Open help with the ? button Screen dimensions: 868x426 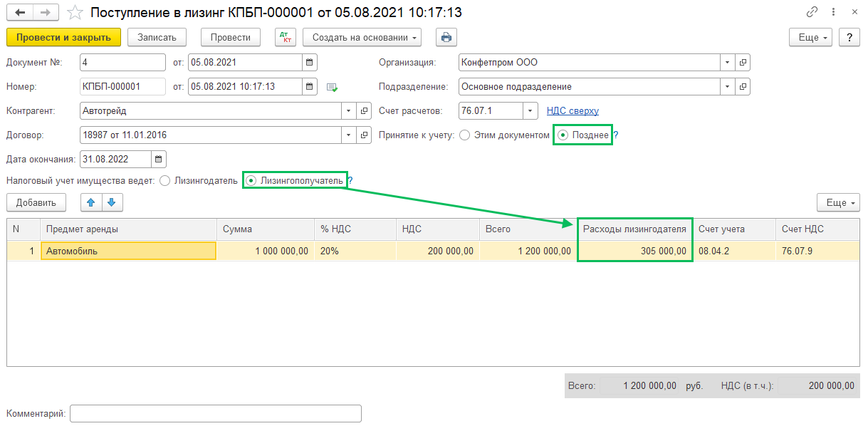click(x=848, y=37)
